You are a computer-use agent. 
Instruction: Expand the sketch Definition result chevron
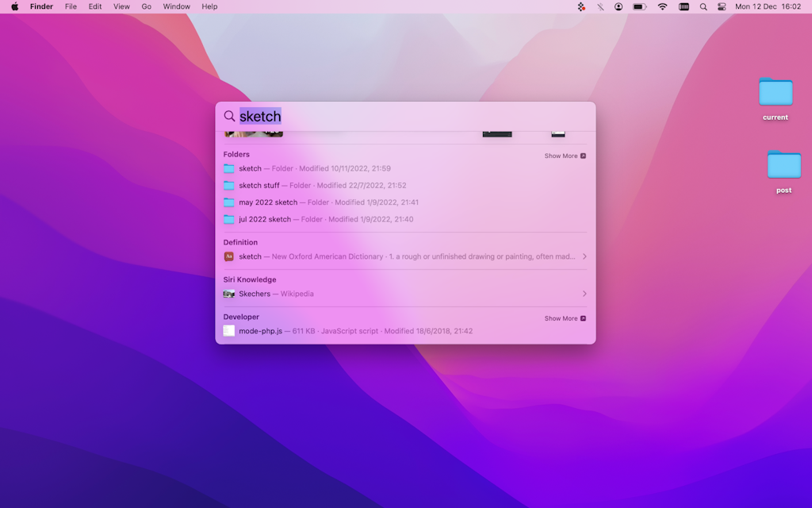point(584,256)
